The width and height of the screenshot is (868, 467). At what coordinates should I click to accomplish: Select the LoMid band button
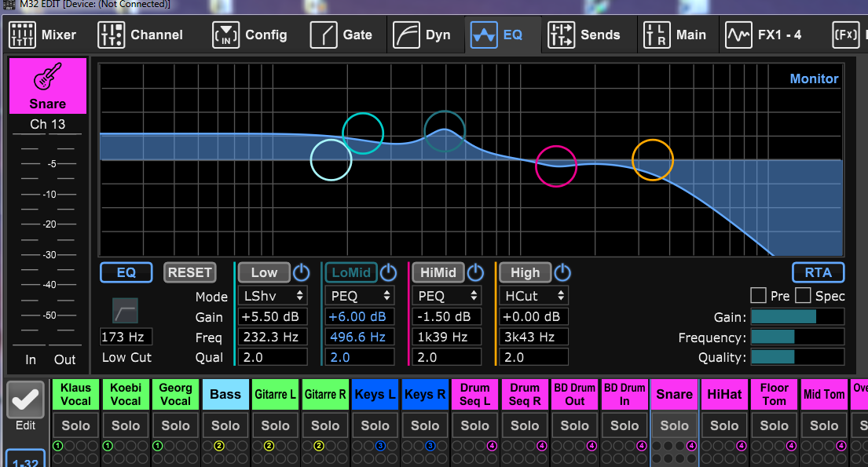(351, 272)
